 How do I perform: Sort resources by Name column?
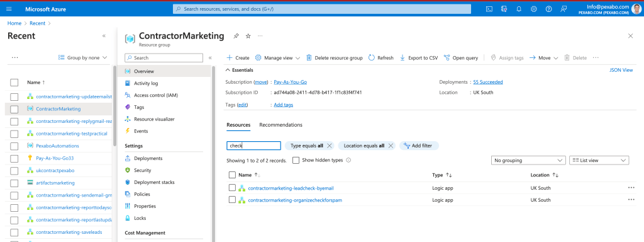tap(249, 175)
